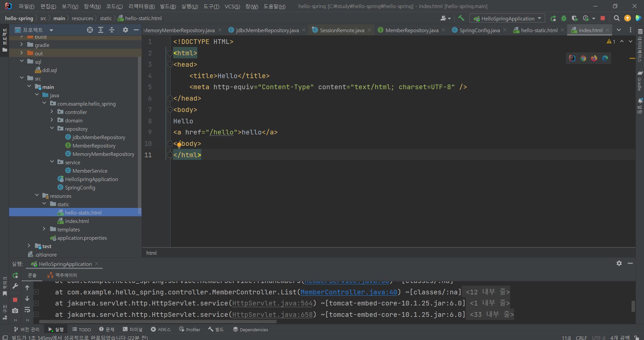
Task: Open index.html in Edge browser icon
Action: pos(605,58)
